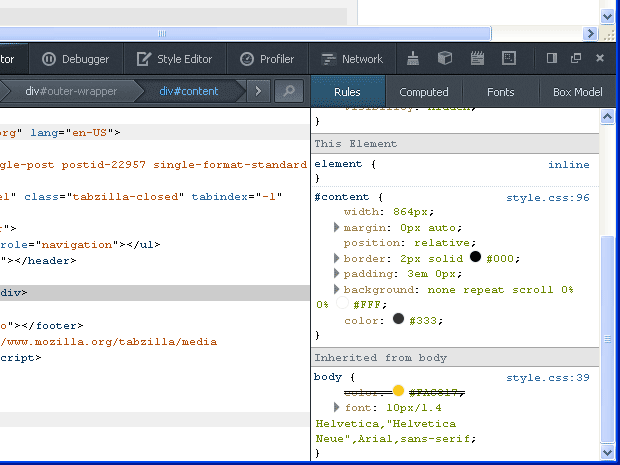Screen dimensions: 620x465
Task: Switch to the Style Editor tool
Action: point(174,59)
